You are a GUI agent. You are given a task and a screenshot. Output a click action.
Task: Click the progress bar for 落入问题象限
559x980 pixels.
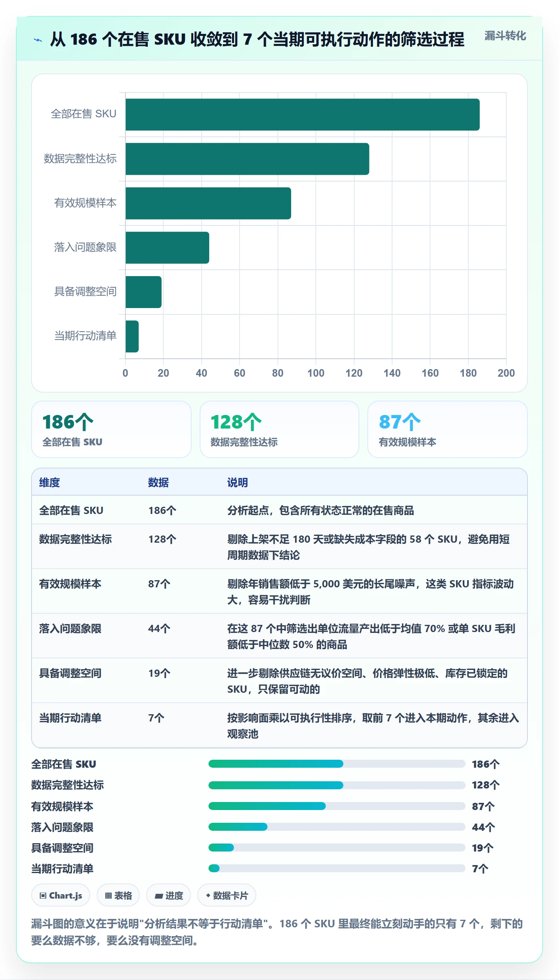[337, 827]
